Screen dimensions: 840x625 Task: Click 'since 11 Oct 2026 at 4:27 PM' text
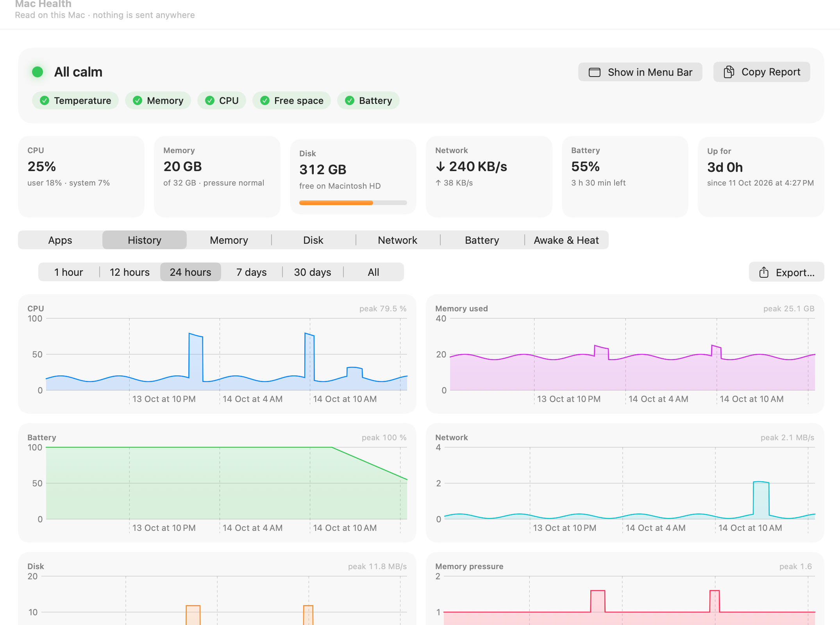(760, 183)
